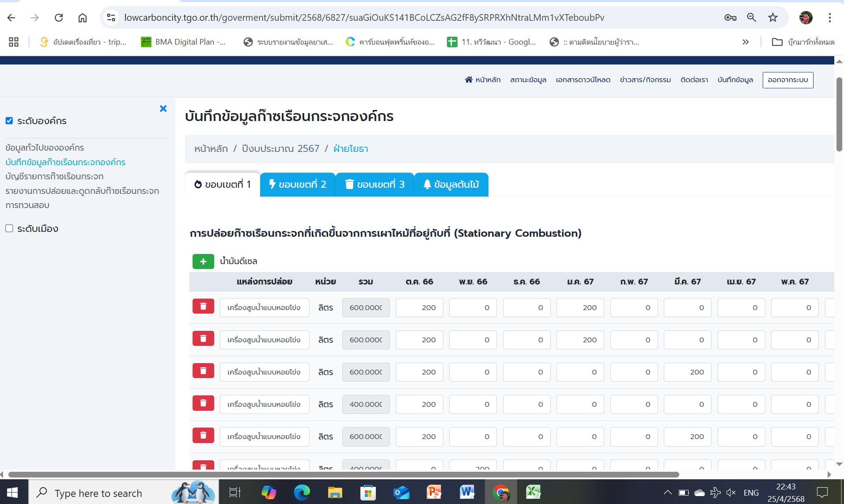
Task: Select the ขอบเขตที่ 1 tab
Action: (223, 184)
